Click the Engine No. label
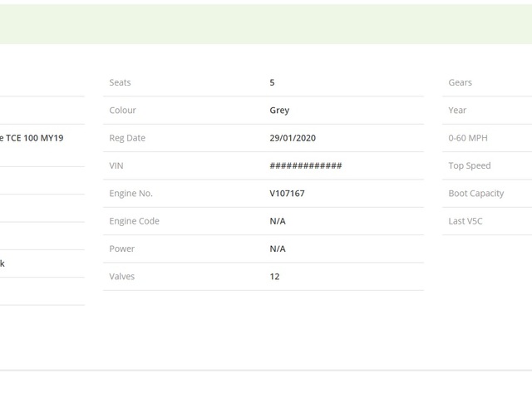532x399 pixels. (131, 193)
